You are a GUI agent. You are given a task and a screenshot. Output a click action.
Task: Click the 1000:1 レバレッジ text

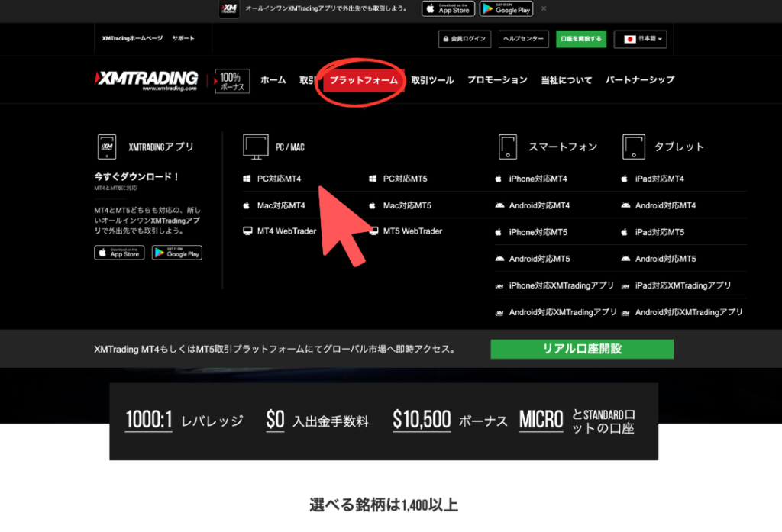(184, 420)
